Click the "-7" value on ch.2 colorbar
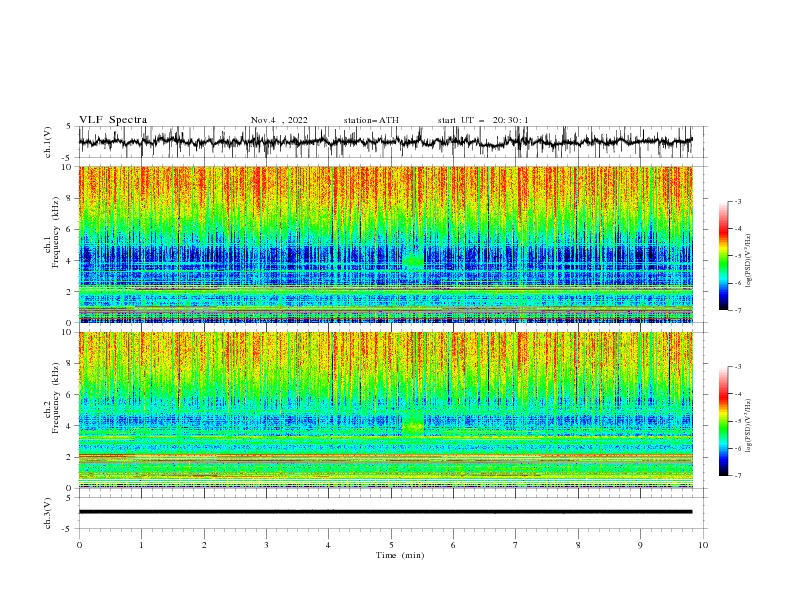792x612 pixels. (738, 475)
